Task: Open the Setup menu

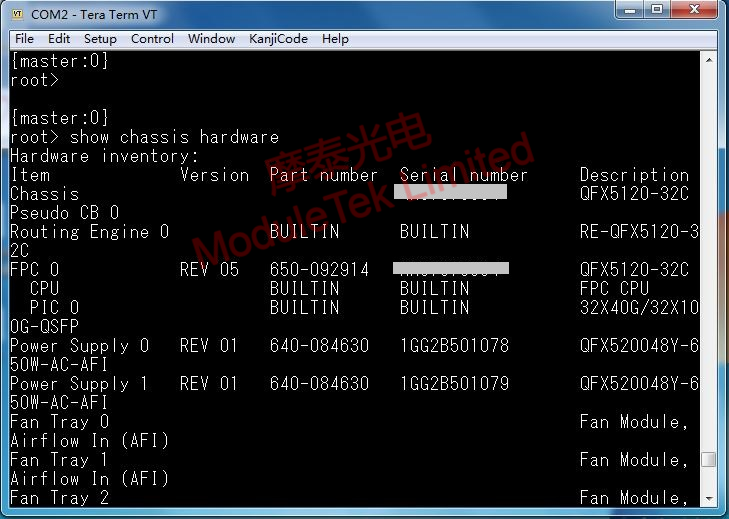Action: tap(100, 39)
